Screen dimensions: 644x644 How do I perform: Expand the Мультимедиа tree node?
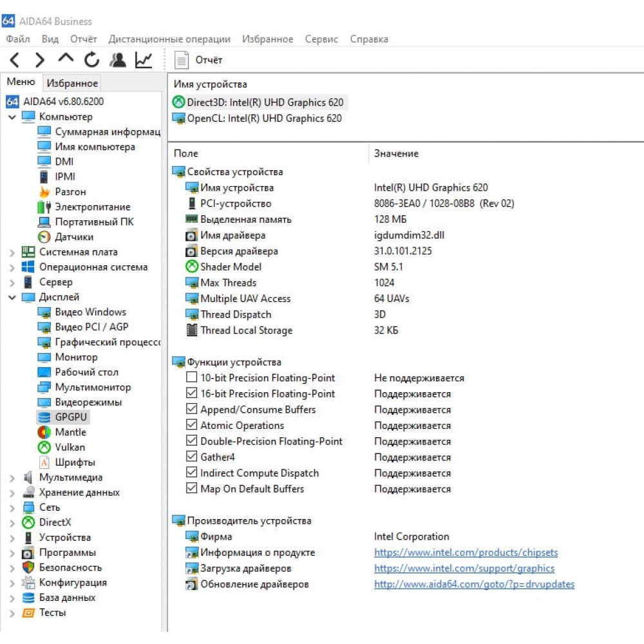click(12, 478)
